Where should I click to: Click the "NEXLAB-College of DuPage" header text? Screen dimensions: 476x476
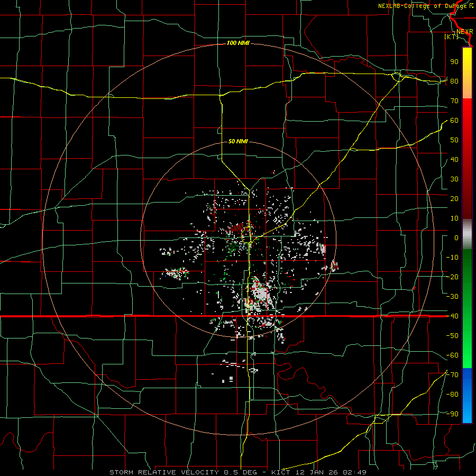coord(423,6)
